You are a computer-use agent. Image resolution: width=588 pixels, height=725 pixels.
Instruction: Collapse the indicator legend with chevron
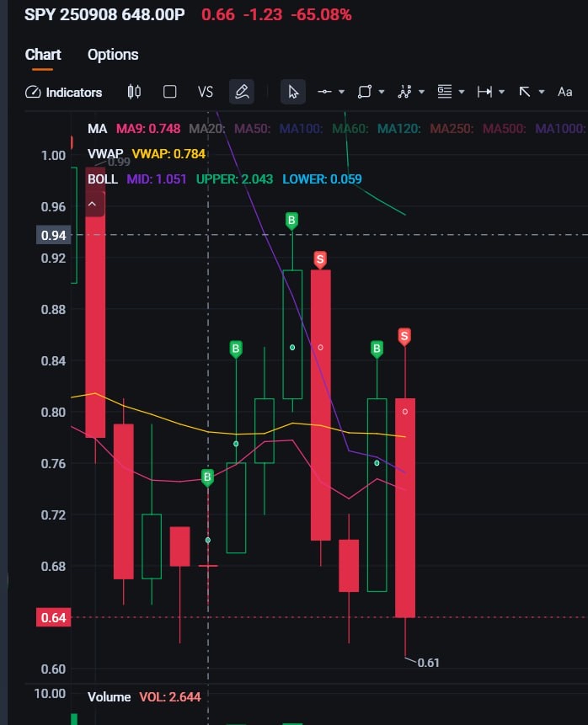click(x=92, y=204)
